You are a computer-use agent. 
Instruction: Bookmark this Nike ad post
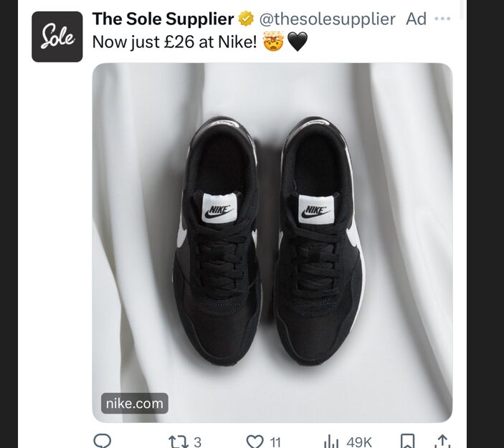[x=407, y=442]
